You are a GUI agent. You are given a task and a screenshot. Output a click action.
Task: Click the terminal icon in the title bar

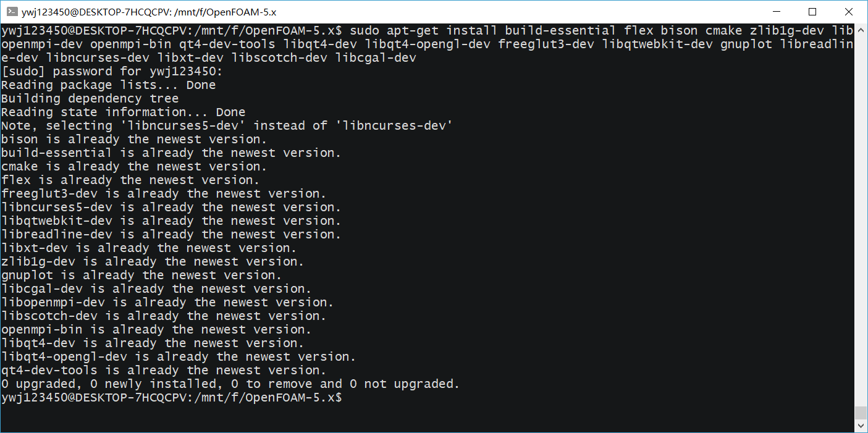11,12
